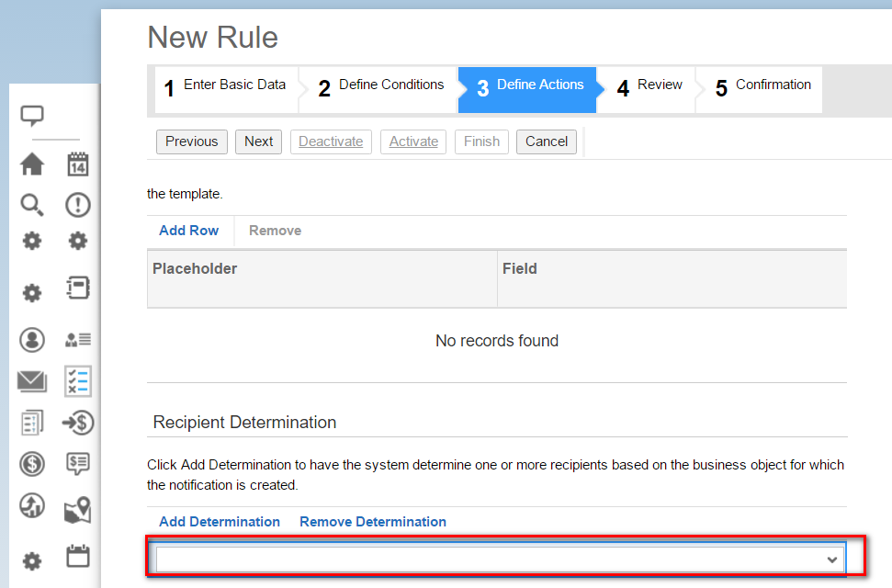The image size is (892, 588).
Task: Go to the Home icon in sidebar
Action: click(32, 164)
